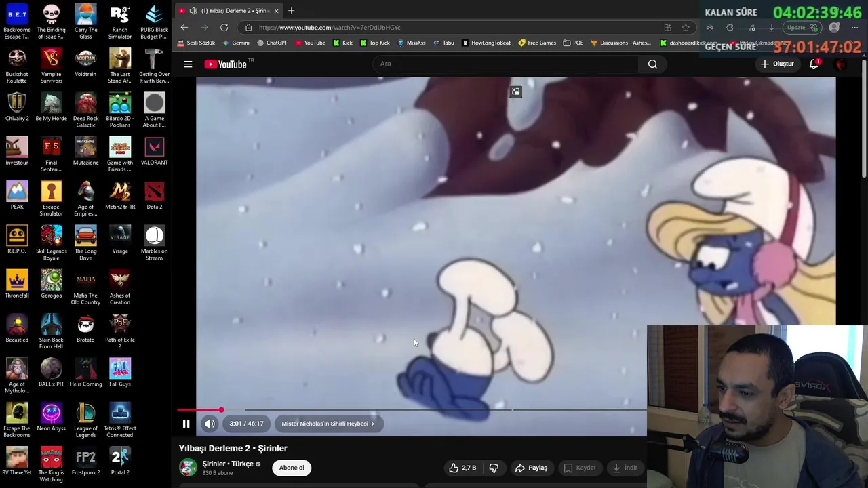Viewport: 868px width, 488px height.
Task: Click the video title 'Yılbaşı Derleme 2 • Şirinler'
Action: [233, 448]
